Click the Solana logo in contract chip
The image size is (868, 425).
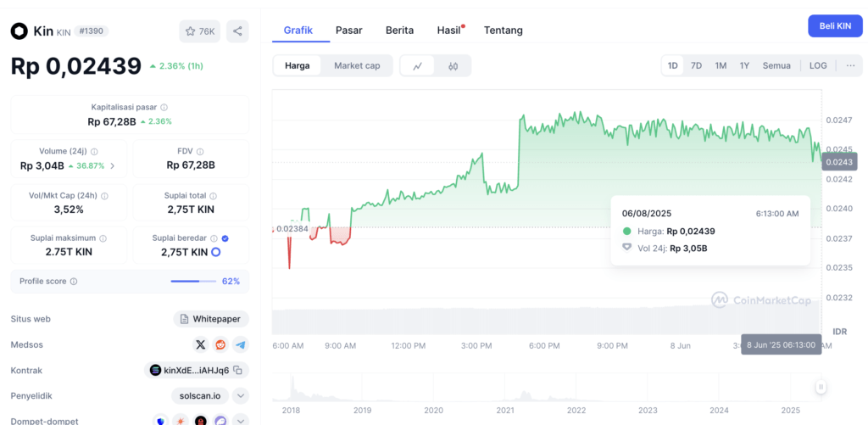tap(155, 370)
